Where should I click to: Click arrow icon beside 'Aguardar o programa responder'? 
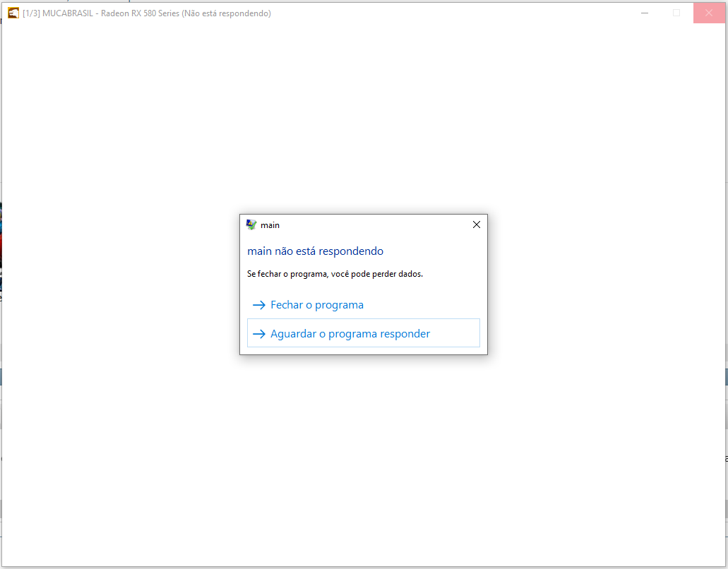pos(258,334)
